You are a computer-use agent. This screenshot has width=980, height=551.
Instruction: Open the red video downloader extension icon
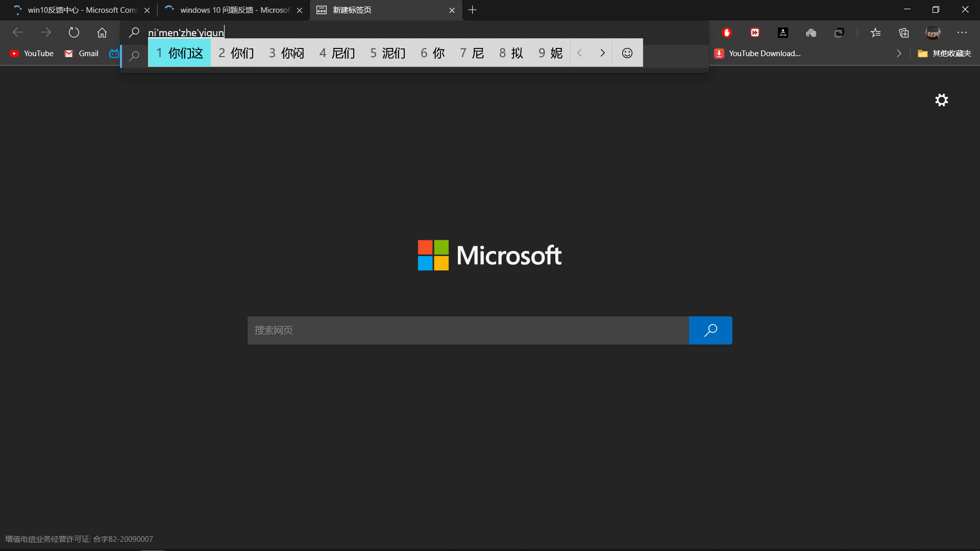point(755,33)
